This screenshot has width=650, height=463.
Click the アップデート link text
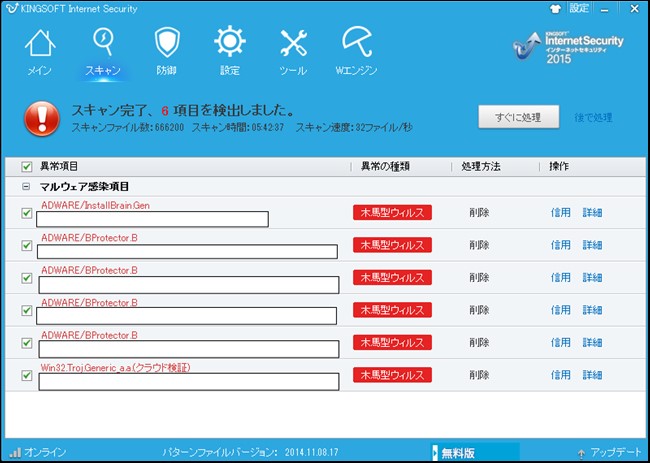click(616, 453)
